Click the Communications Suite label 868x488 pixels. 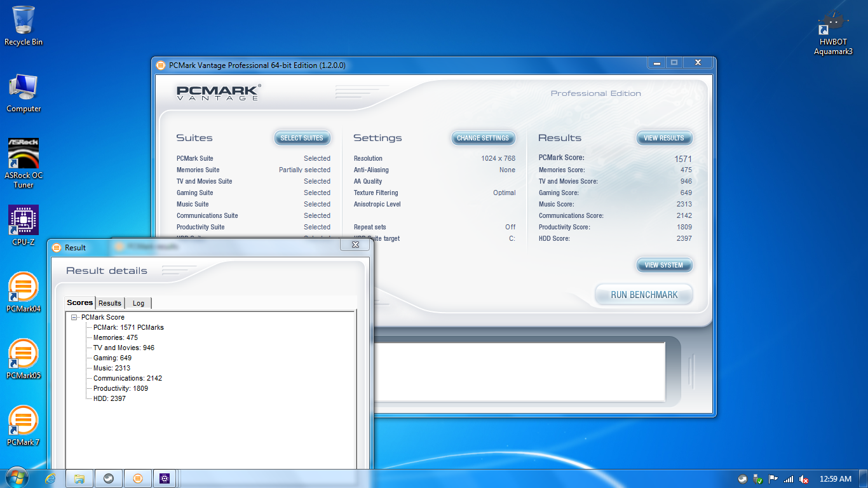[207, 215]
